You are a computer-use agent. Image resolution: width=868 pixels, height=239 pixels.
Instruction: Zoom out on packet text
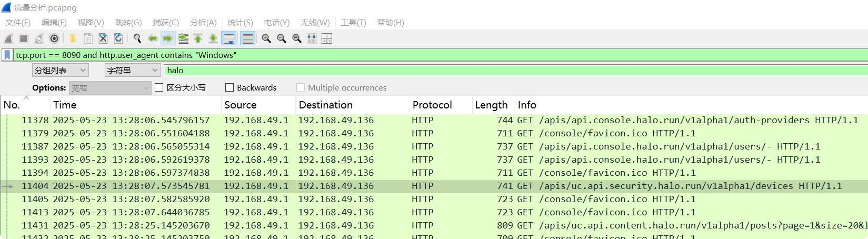[282, 38]
